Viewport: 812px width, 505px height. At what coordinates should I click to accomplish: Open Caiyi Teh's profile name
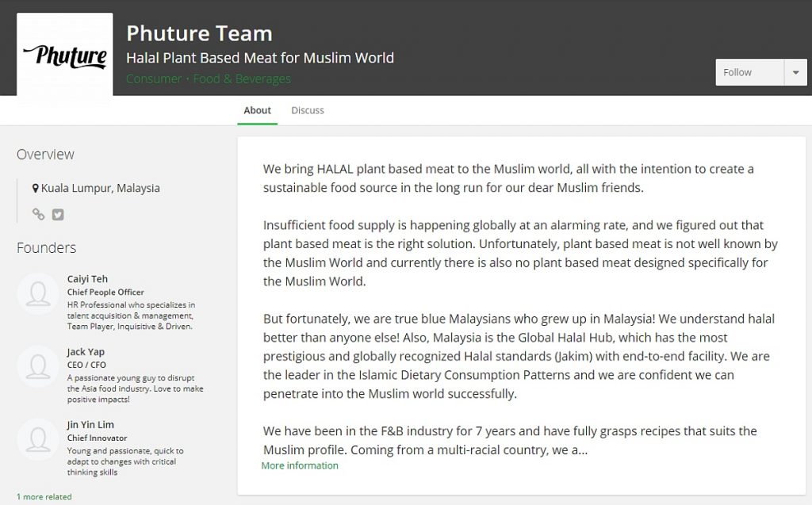(x=87, y=278)
